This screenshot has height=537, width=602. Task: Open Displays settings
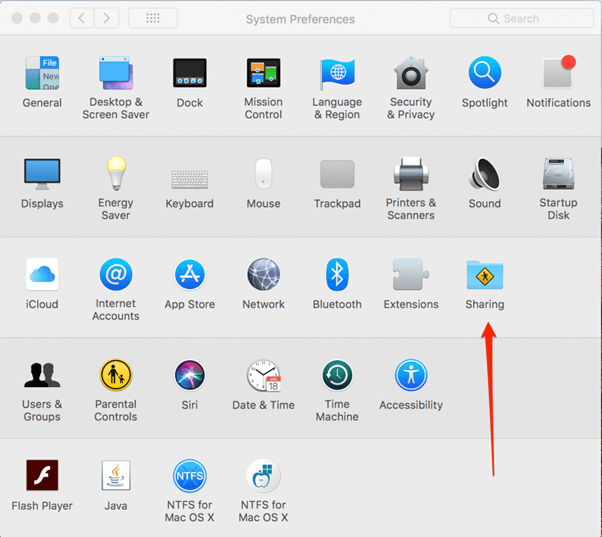(42, 174)
